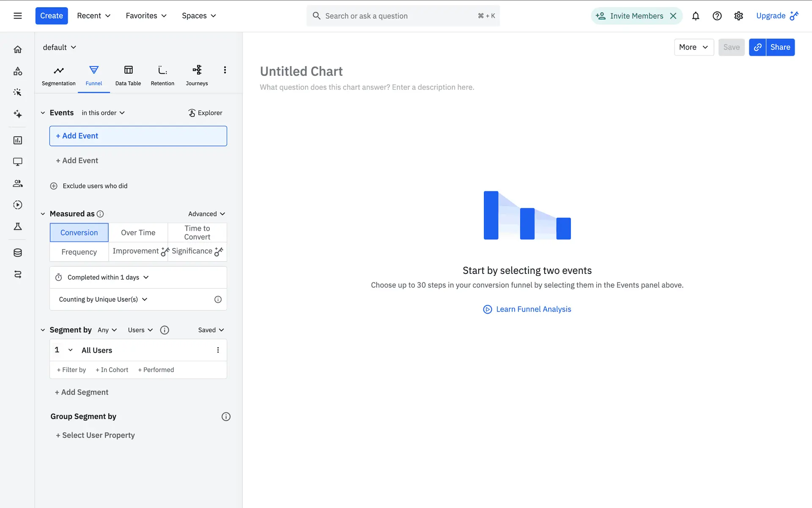Screen dimensions: 812x508
Task: Click the search or ask question field
Action: point(398,16)
